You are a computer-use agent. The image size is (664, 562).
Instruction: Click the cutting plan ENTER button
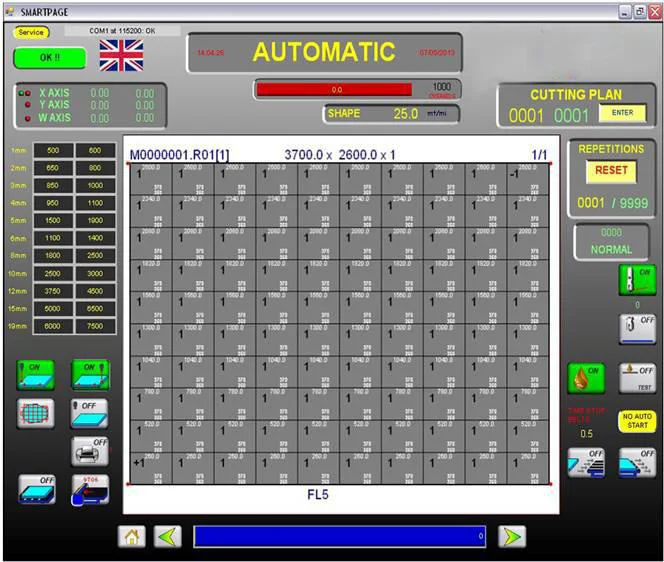coord(622,113)
